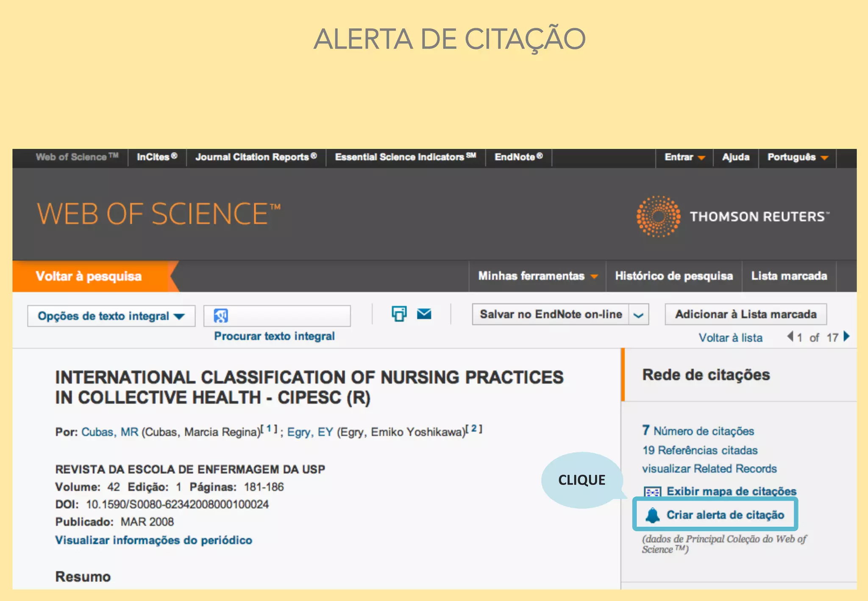This screenshot has width=868, height=601.
Task: Click the Web of Science logo
Action: tap(159, 214)
